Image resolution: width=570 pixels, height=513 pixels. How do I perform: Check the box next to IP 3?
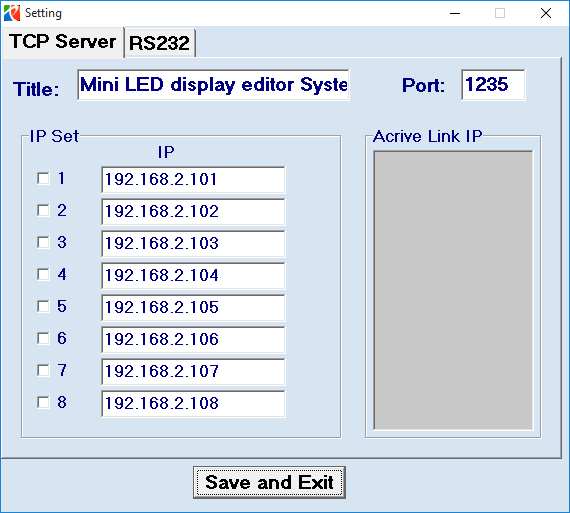43,243
